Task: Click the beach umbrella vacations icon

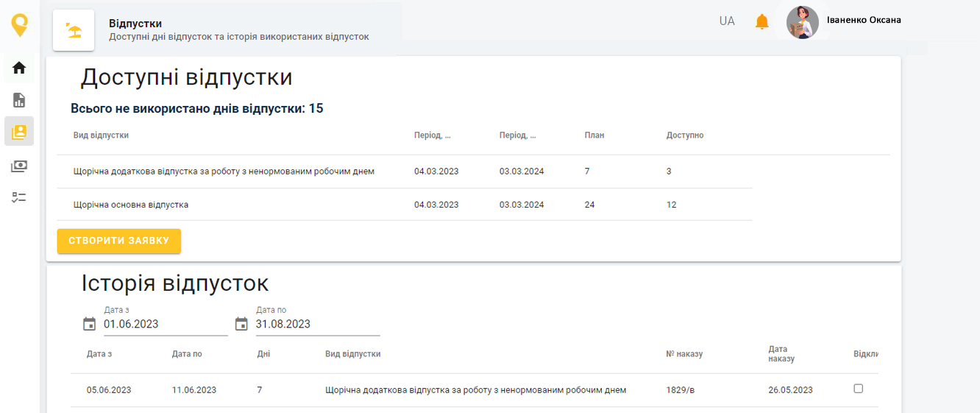Action: 74,30
